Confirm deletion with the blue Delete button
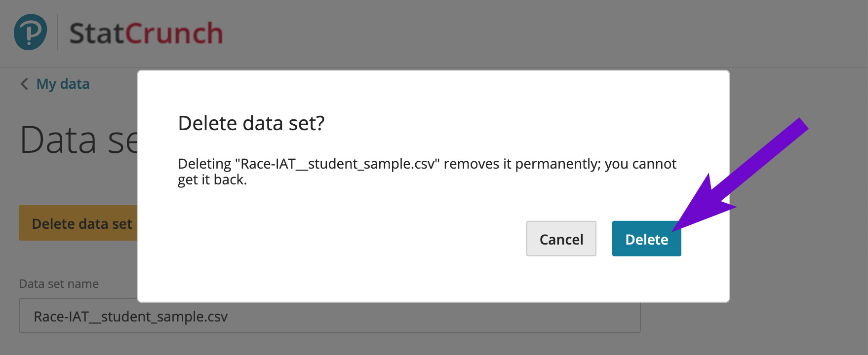 [646, 239]
